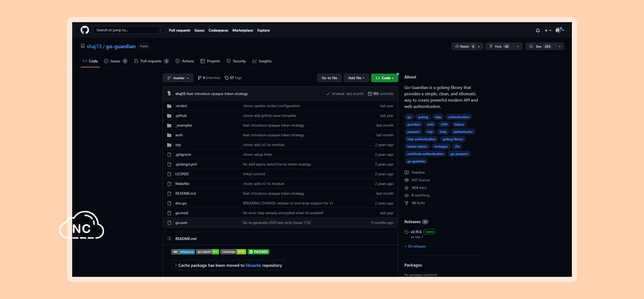This screenshot has width=644, height=299.
Task: Click the go report A+ badge
Action: tap(208, 252)
